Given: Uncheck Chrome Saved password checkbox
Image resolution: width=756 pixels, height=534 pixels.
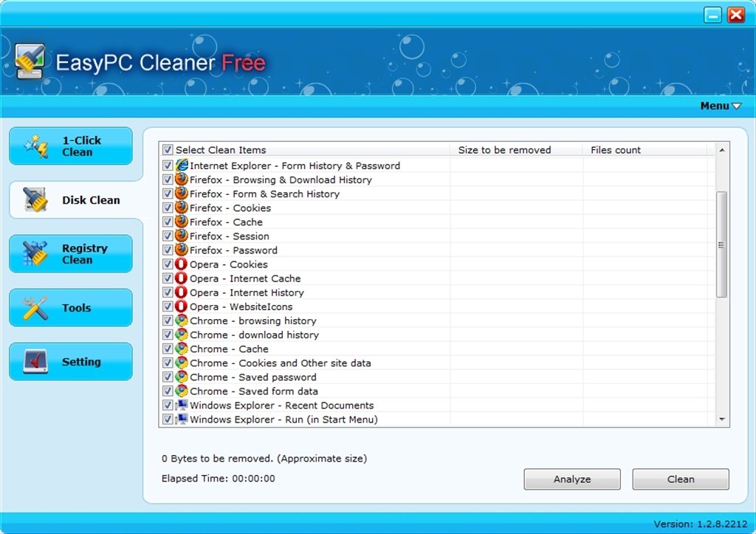Looking at the screenshot, I should pyautogui.click(x=168, y=377).
